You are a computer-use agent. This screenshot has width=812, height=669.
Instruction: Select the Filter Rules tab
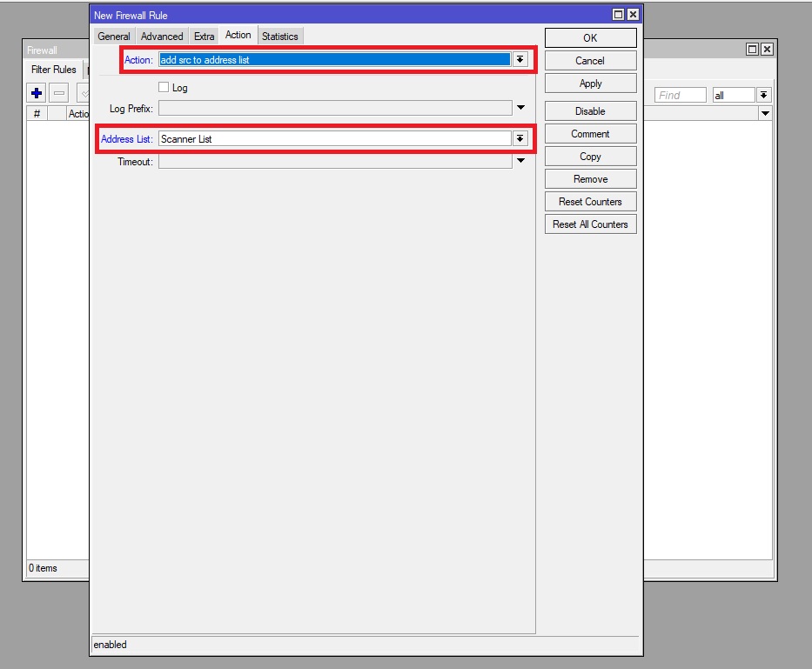point(52,69)
